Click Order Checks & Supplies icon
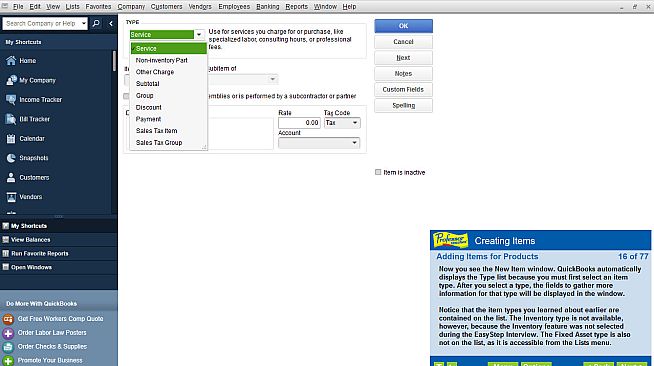 point(8,347)
